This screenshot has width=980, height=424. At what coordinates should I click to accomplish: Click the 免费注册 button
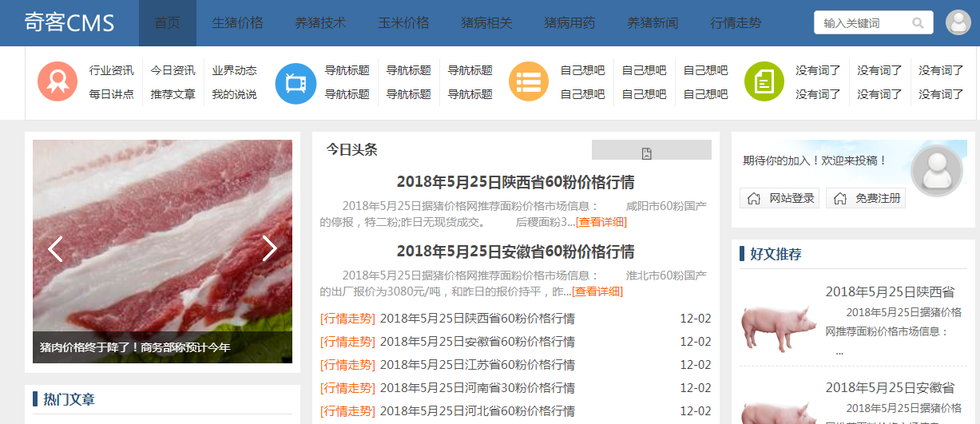click(x=866, y=198)
